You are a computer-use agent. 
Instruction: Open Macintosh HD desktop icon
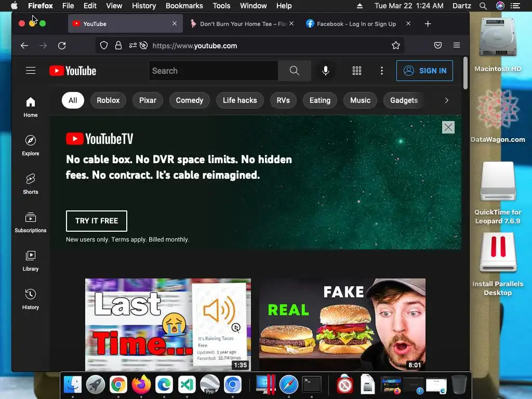[498, 44]
